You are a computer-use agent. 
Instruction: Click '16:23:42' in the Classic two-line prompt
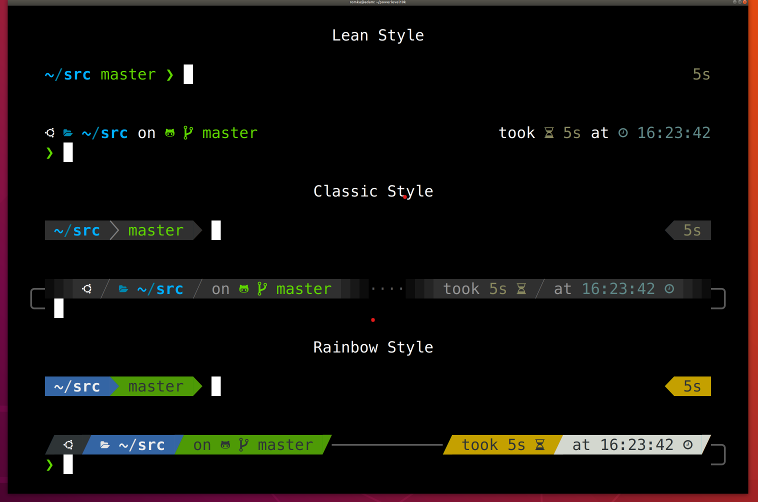[618, 289]
